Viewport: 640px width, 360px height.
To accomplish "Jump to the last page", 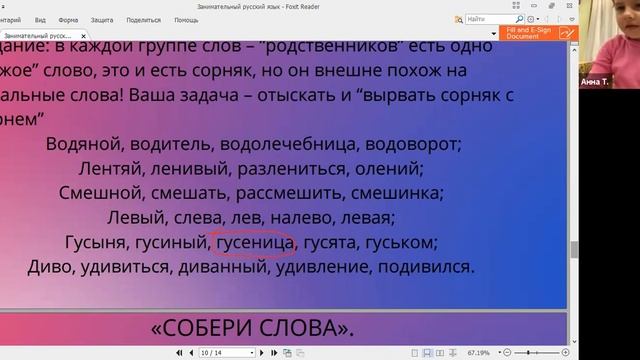I will (274, 353).
